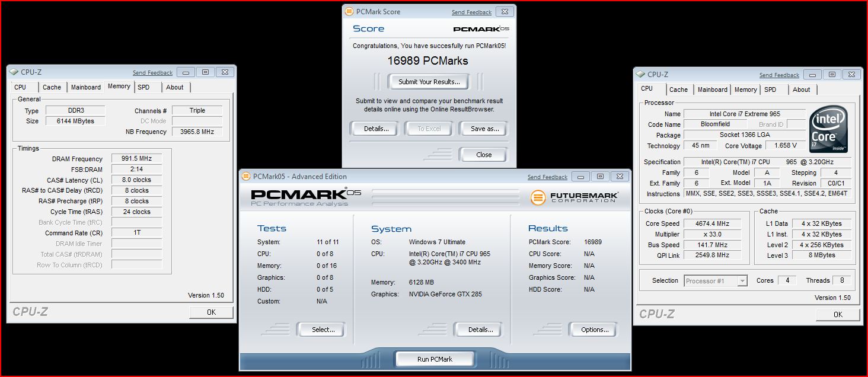
Task: Click NVIDIA GeForce GTX 285 graphics text
Action: coord(445,294)
